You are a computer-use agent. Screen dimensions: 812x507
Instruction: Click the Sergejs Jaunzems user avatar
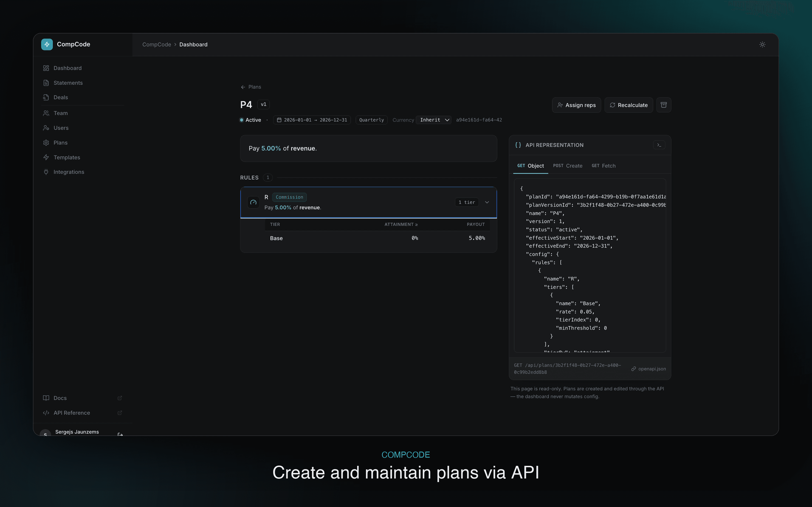coord(45,433)
